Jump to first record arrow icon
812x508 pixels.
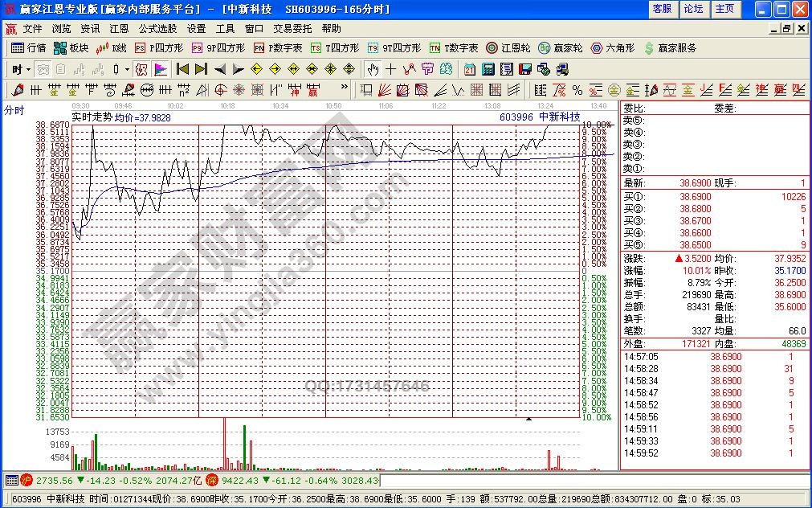182,69
